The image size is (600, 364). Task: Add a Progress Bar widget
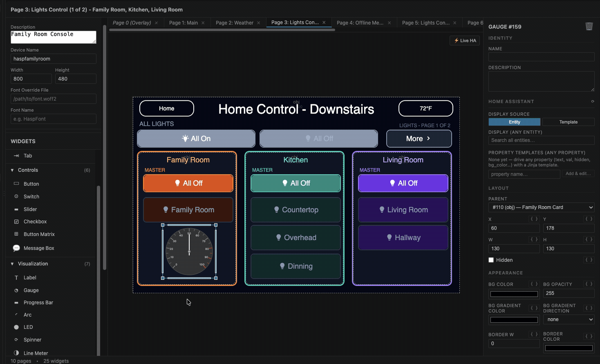pyautogui.click(x=38, y=302)
